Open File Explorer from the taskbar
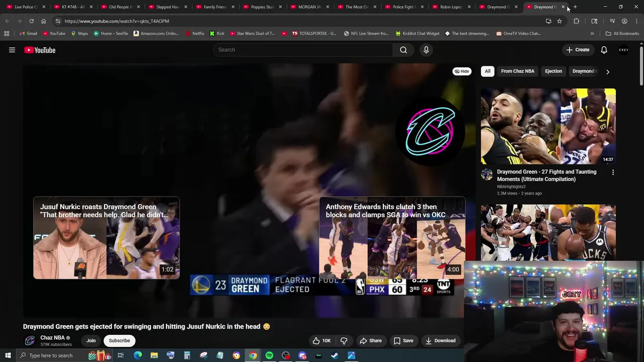Image resolution: width=644 pixels, height=362 pixels. [154, 355]
